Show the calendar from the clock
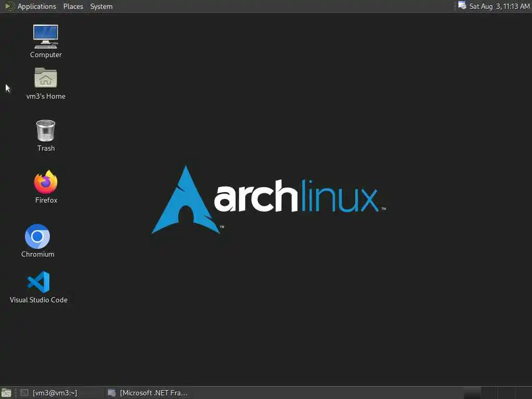The height and width of the screenshot is (399, 532). tap(499, 6)
